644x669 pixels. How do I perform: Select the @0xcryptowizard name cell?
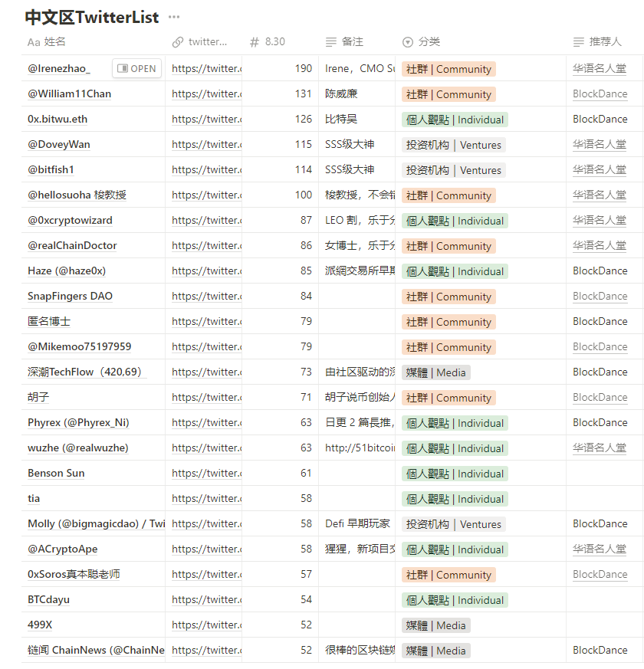[x=93, y=220]
